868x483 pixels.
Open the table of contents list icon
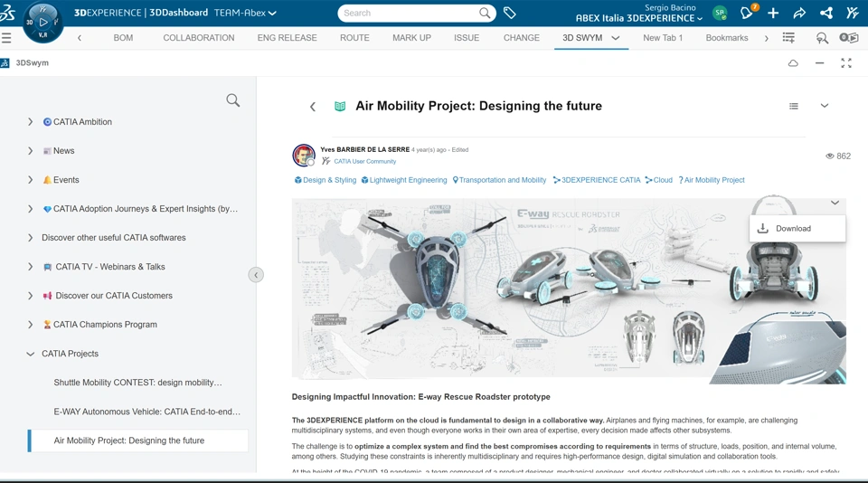point(794,106)
